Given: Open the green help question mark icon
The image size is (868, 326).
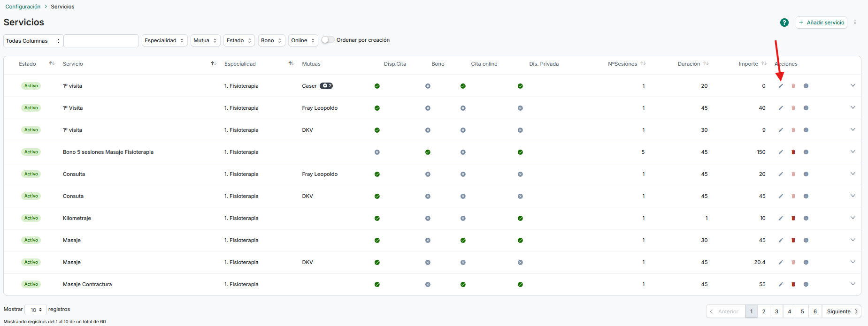Looking at the screenshot, I should 784,23.
